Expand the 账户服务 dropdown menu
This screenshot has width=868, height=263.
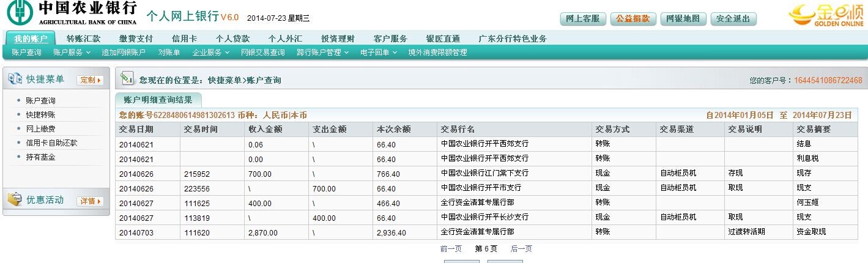click(72, 53)
